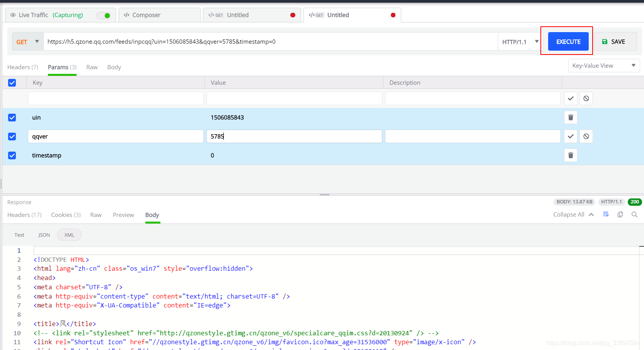
Task: Open response Cookies (3) tab
Action: point(66,215)
